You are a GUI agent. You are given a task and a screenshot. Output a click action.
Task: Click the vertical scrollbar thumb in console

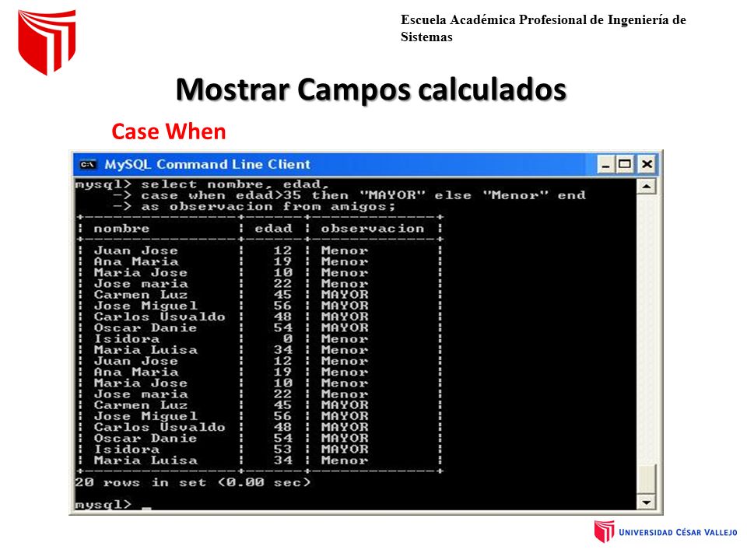pos(646,480)
